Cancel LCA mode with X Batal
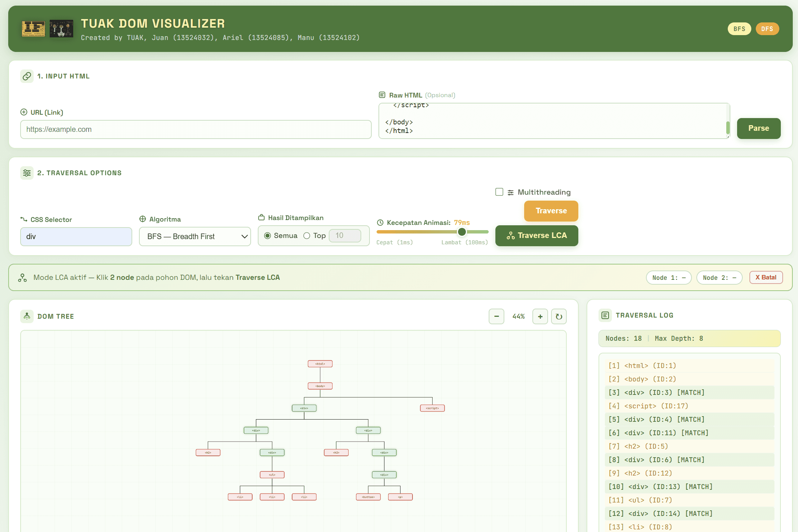The image size is (798, 532). pos(766,277)
